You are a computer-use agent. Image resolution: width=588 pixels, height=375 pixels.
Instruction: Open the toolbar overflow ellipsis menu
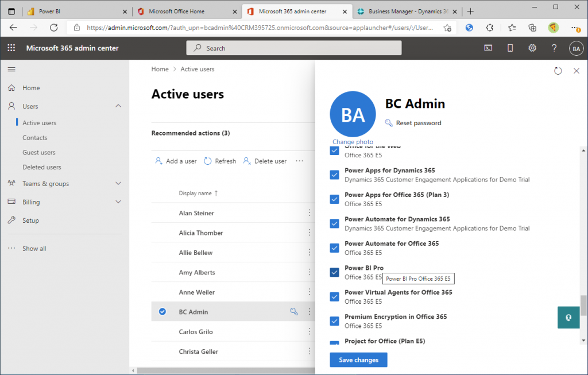[299, 161]
